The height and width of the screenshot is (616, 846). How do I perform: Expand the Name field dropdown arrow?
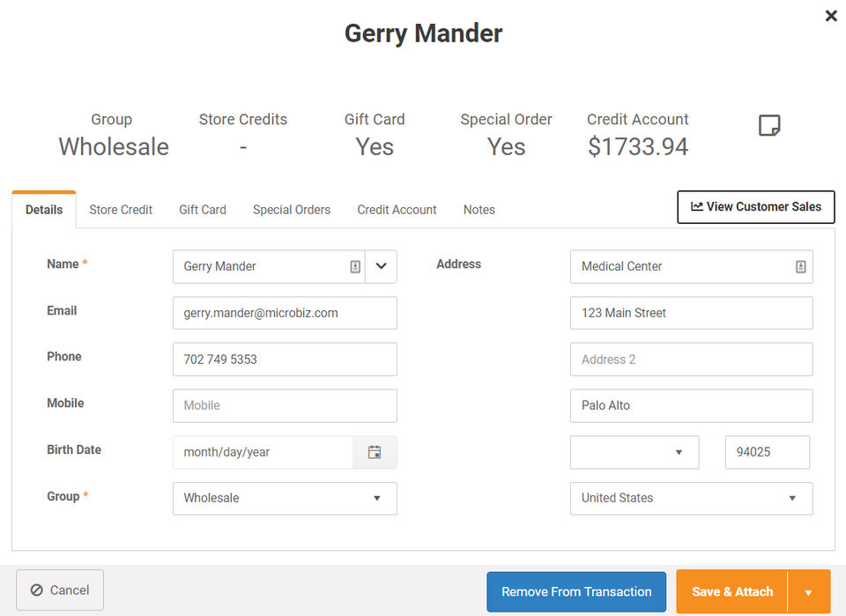pyautogui.click(x=381, y=266)
